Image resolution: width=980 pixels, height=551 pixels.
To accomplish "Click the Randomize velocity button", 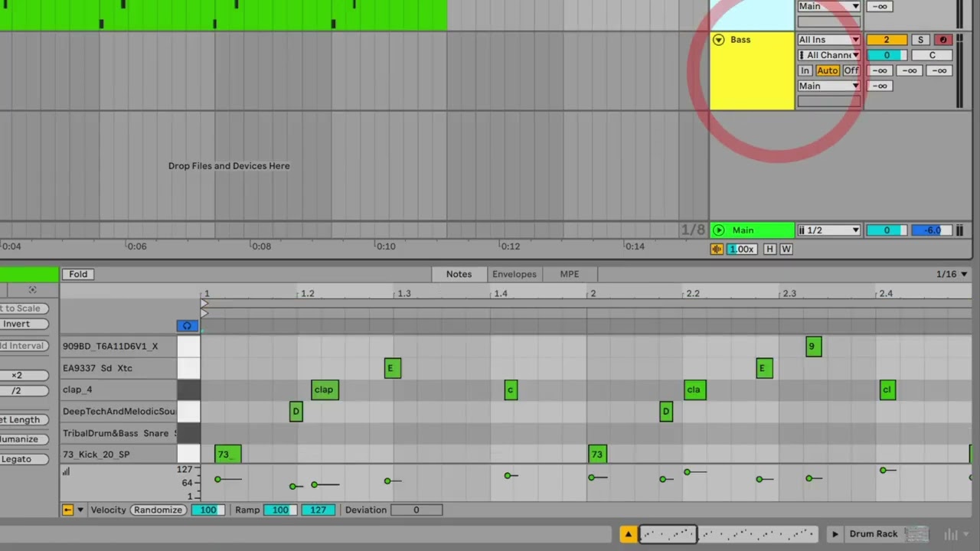I will [x=158, y=510].
